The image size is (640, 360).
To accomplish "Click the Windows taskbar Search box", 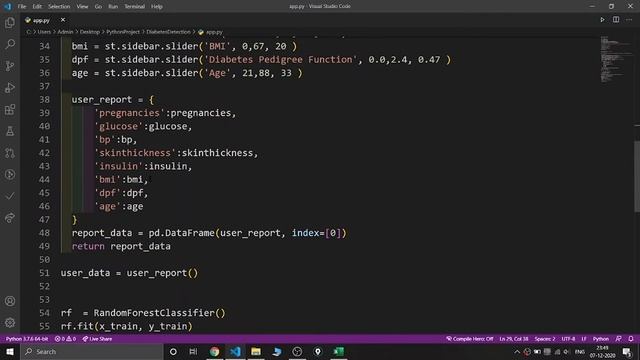I will click(x=91, y=351).
